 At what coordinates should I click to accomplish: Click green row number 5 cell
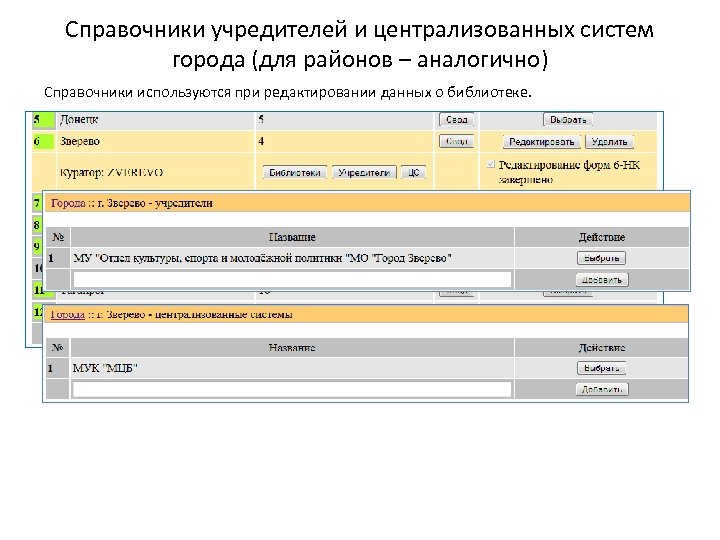tap(43, 120)
